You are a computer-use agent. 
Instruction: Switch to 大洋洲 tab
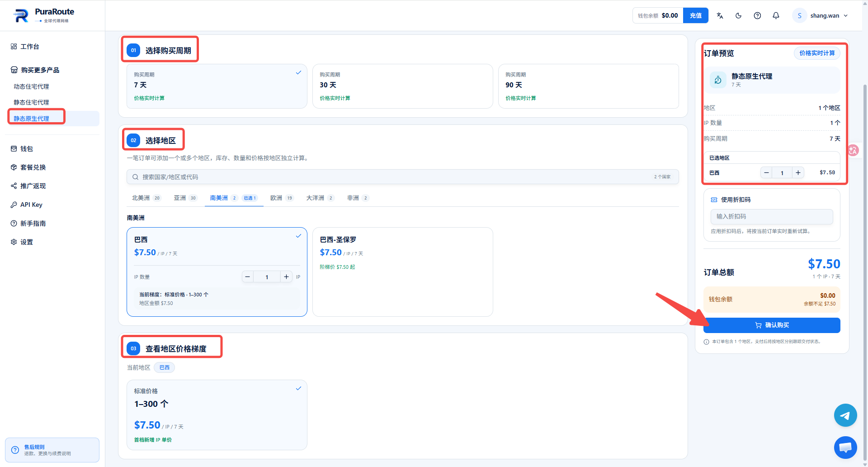pyautogui.click(x=320, y=198)
